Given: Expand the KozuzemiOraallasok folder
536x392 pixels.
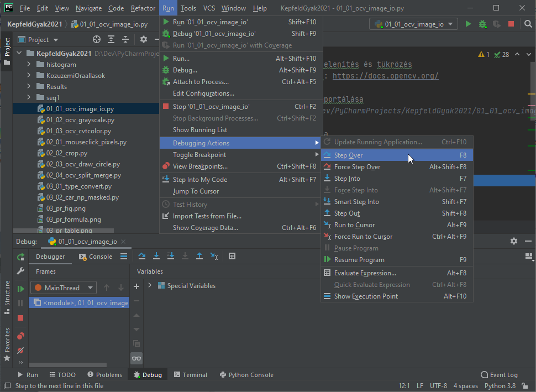Looking at the screenshot, I should click(29, 75).
